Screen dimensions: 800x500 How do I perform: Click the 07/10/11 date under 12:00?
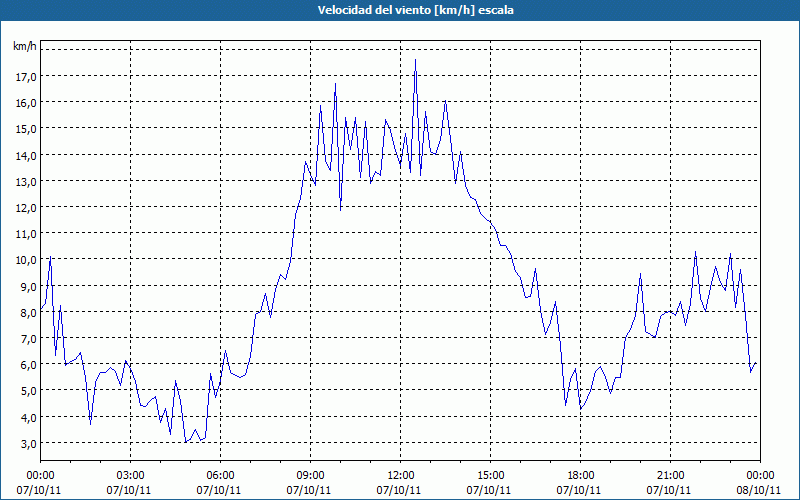[x=398, y=490]
